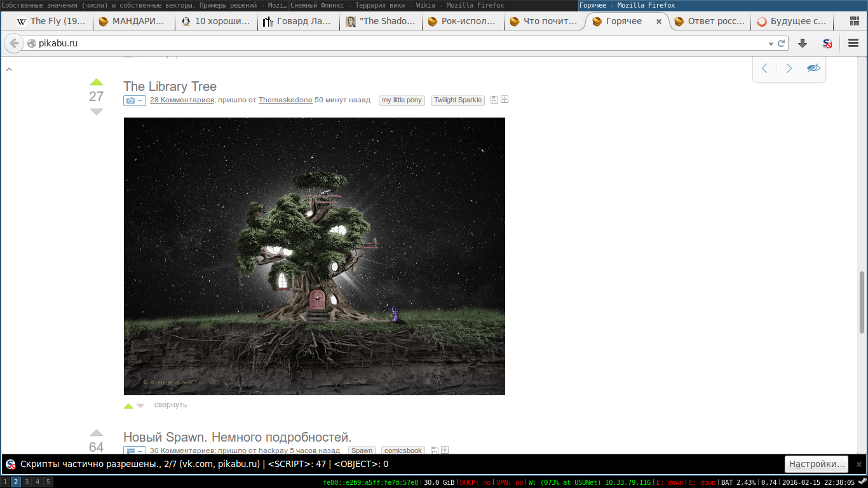Focus Собственные значения Firefox window title
Viewport: 868px width, 488px height.
145,5
